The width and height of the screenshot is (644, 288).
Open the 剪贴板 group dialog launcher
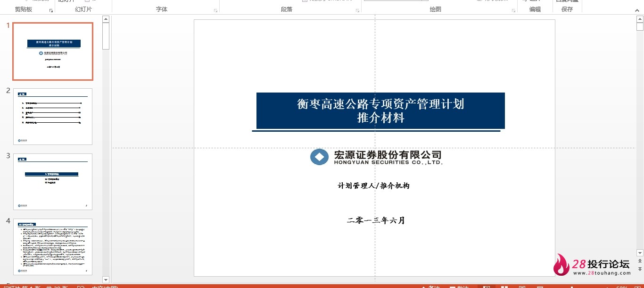[51, 10]
